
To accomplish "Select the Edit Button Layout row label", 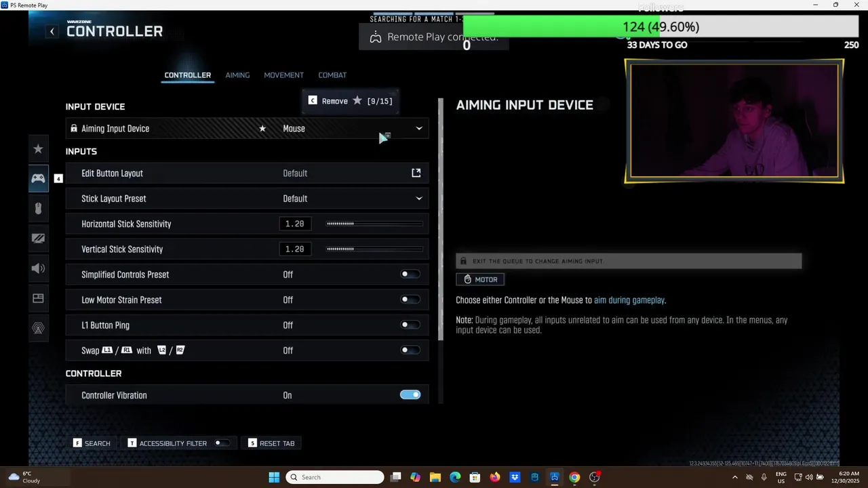I will 112,174.
